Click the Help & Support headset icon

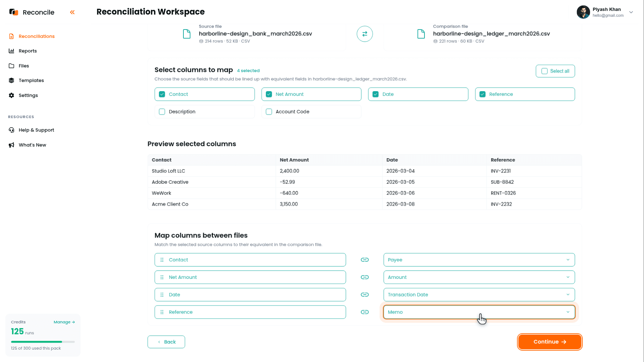click(x=11, y=130)
